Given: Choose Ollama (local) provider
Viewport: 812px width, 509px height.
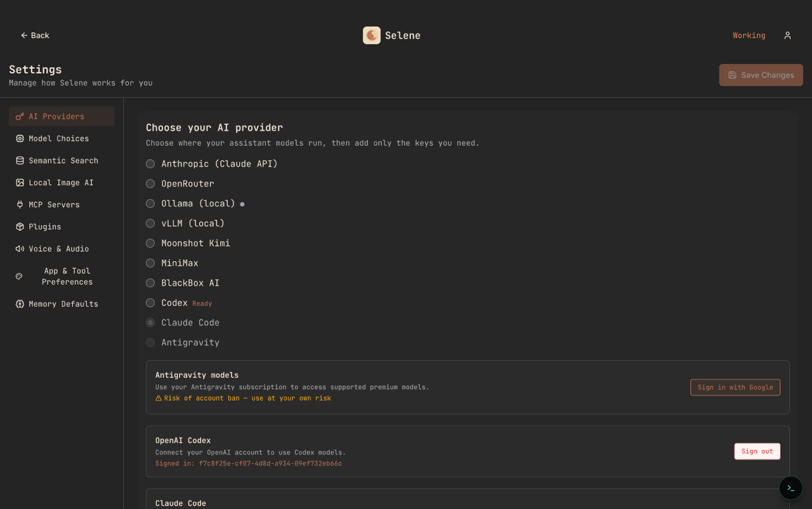Looking at the screenshot, I should 150,203.
